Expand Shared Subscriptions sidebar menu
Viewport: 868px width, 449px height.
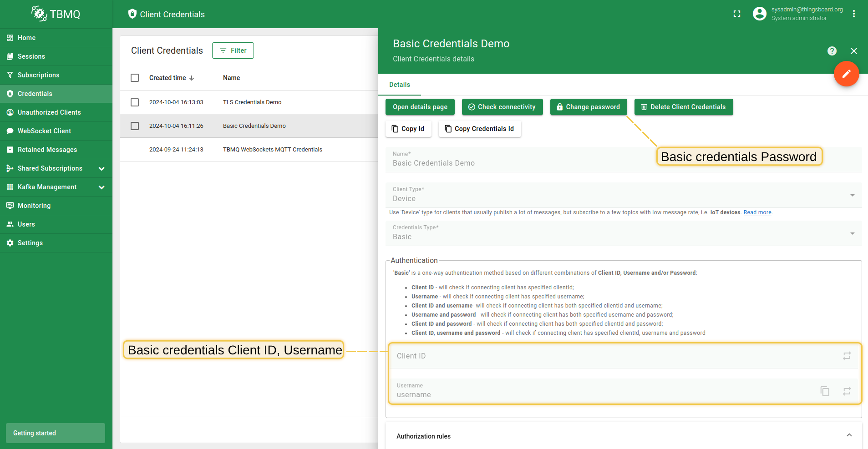(102, 168)
